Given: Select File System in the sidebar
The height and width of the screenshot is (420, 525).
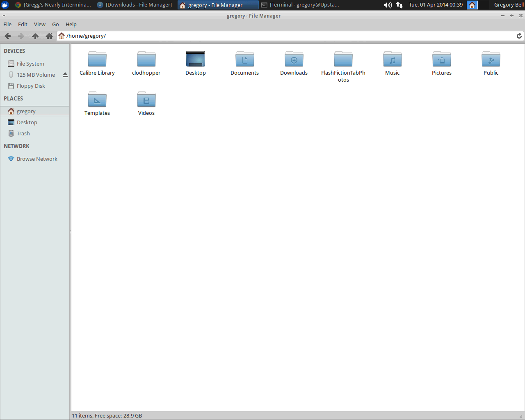Looking at the screenshot, I should pos(35,64).
